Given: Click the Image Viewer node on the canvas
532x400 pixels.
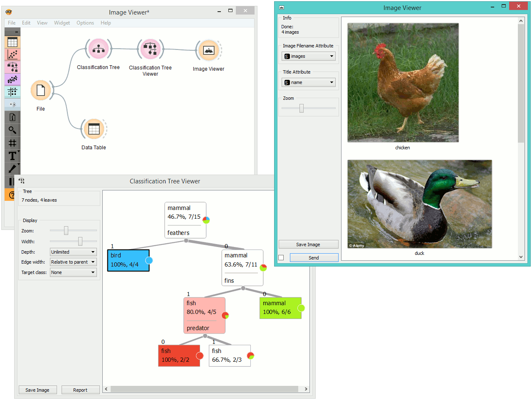Looking at the screenshot, I should pyautogui.click(x=208, y=50).
